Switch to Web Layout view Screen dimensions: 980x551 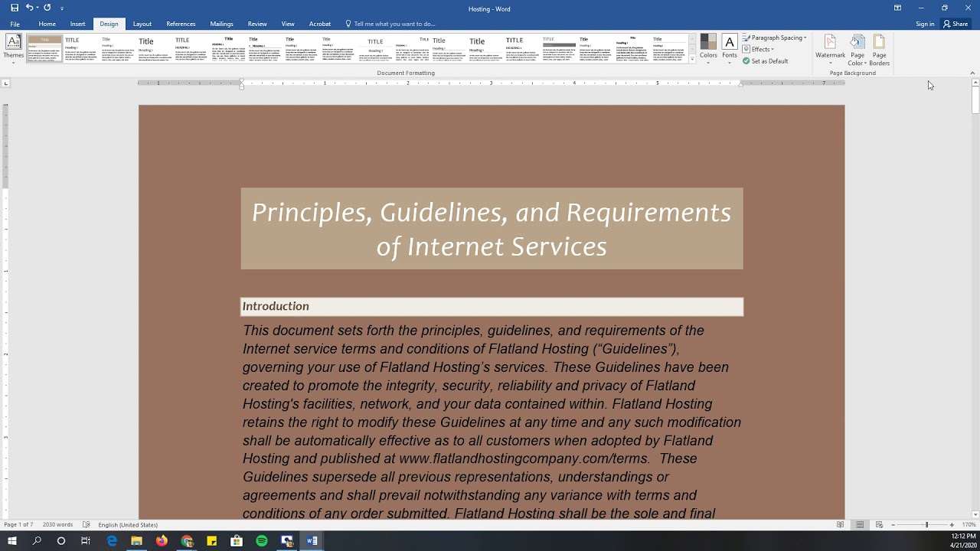point(879,525)
